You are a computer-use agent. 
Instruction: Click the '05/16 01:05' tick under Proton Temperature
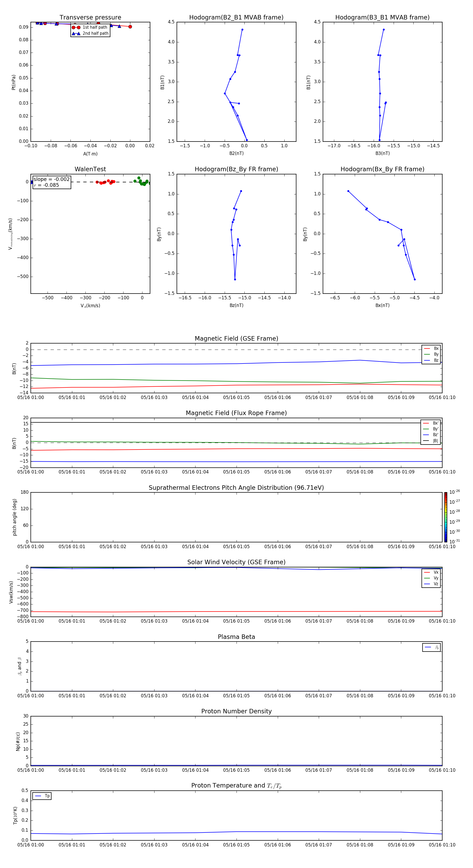[236, 845]
